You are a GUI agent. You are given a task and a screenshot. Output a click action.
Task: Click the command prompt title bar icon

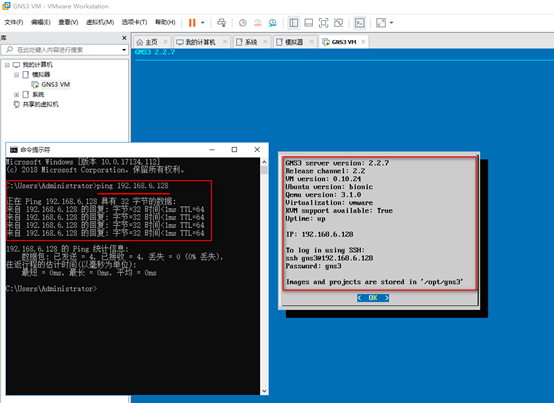click(x=13, y=150)
